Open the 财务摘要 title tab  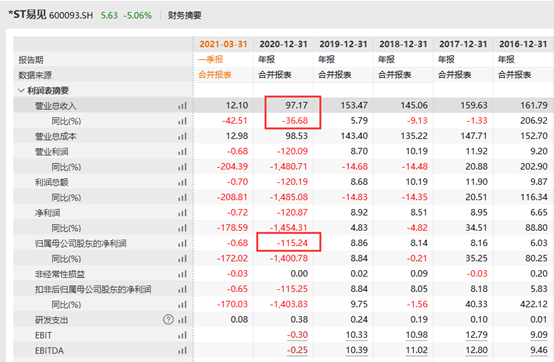[184, 15]
